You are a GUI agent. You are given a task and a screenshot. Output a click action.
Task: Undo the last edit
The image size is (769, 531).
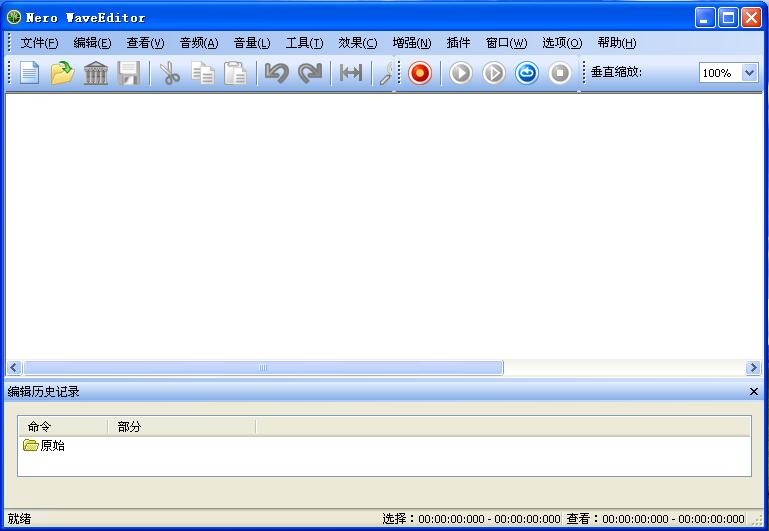pos(277,73)
